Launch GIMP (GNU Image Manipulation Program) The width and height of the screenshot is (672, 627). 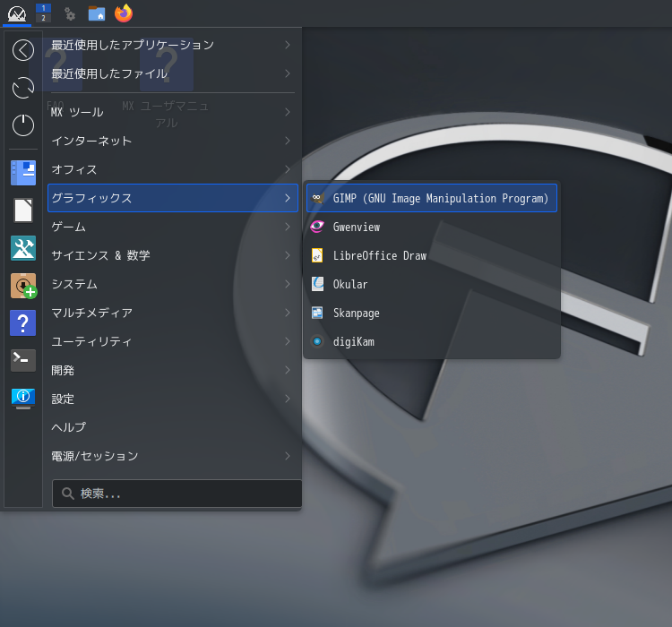[432, 198]
